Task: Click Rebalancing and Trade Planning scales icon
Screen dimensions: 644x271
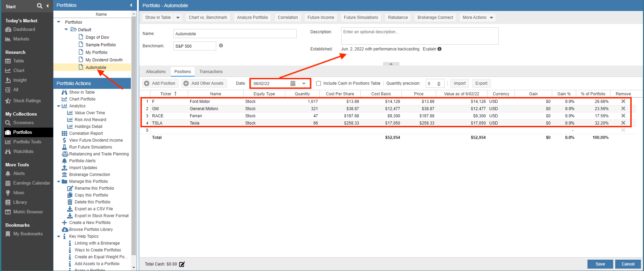Action: point(65,154)
